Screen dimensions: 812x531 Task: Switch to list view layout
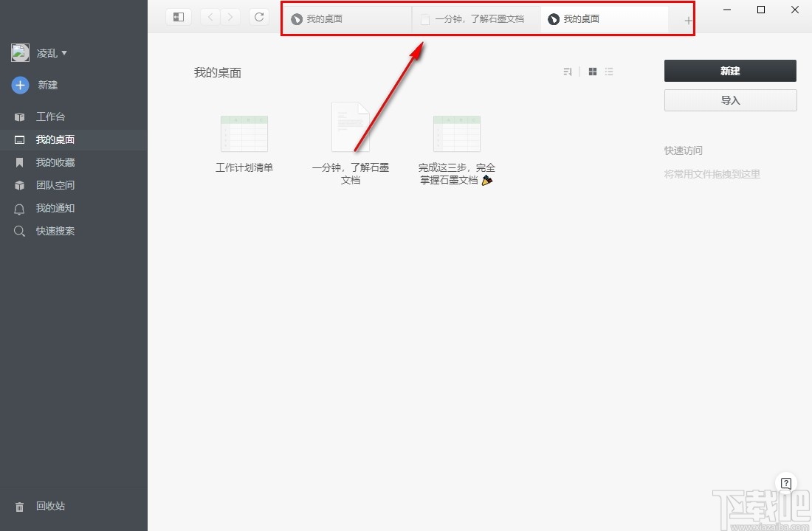point(609,72)
